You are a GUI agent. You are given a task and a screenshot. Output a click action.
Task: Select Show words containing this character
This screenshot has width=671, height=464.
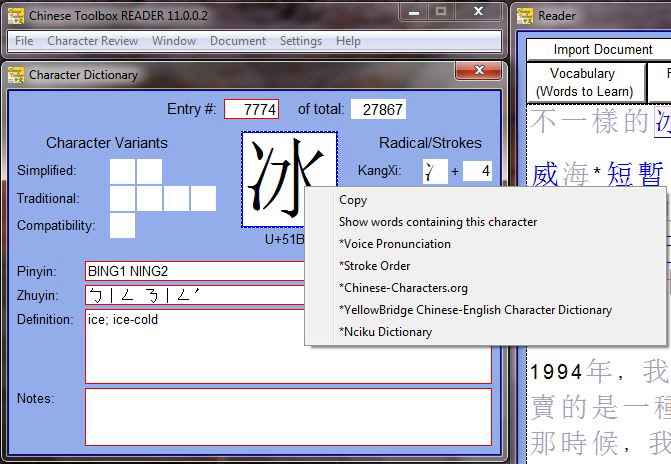point(485,222)
